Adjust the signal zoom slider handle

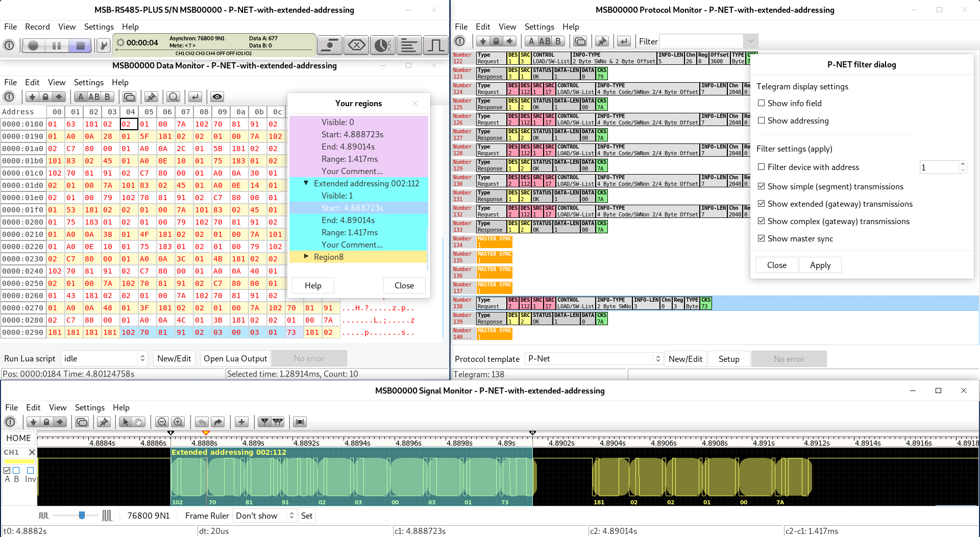(82, 516)
